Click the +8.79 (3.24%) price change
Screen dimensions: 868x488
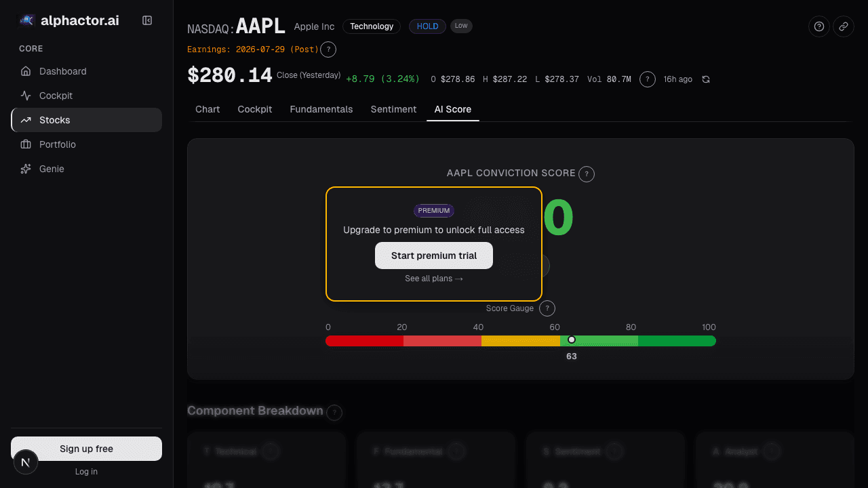click(383, 79)
